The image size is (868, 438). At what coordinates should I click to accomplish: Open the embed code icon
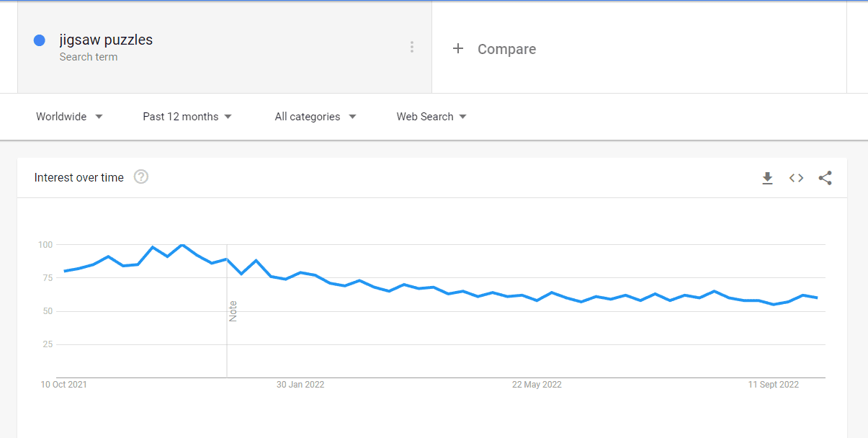(x=796, y=178)
